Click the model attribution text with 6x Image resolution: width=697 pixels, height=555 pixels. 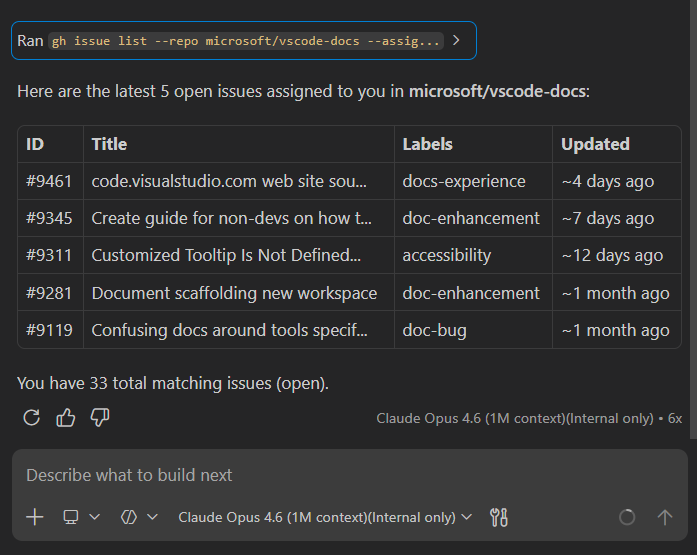(x=529, y=418)
